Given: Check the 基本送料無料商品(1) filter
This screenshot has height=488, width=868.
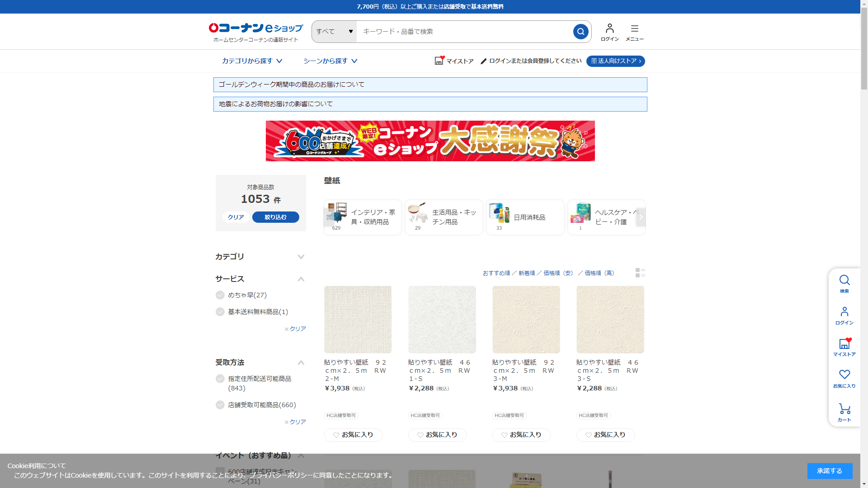Looking at the screenshot, I should 220,312.
